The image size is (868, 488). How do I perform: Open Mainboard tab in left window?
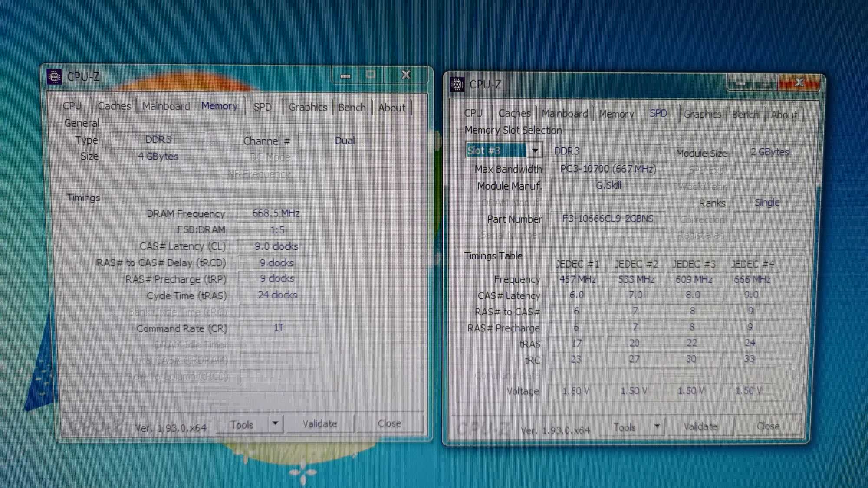coord(166,106)
